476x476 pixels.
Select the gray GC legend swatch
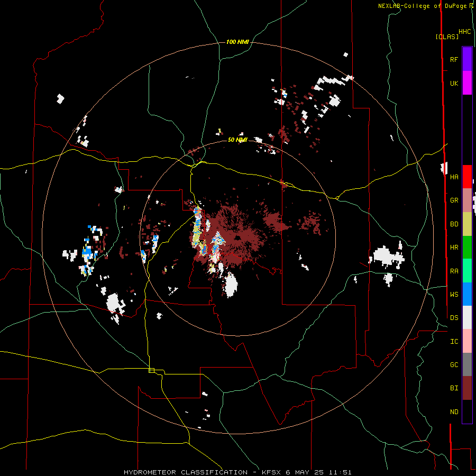coord(467,364)
